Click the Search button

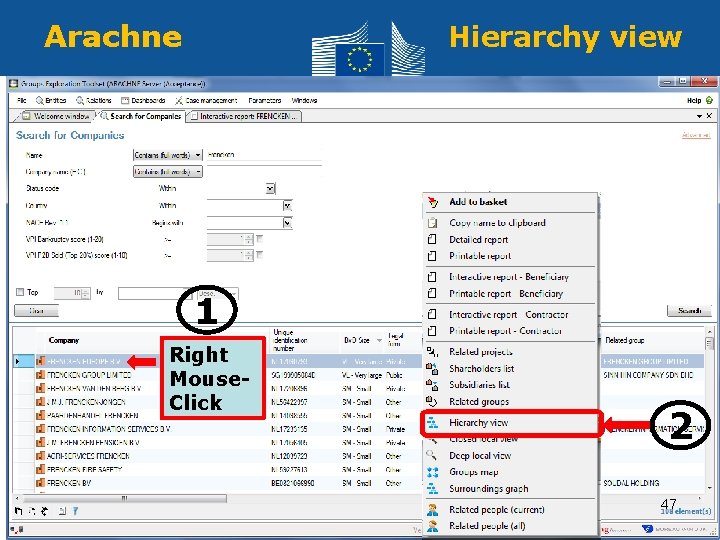coord(689,311)
